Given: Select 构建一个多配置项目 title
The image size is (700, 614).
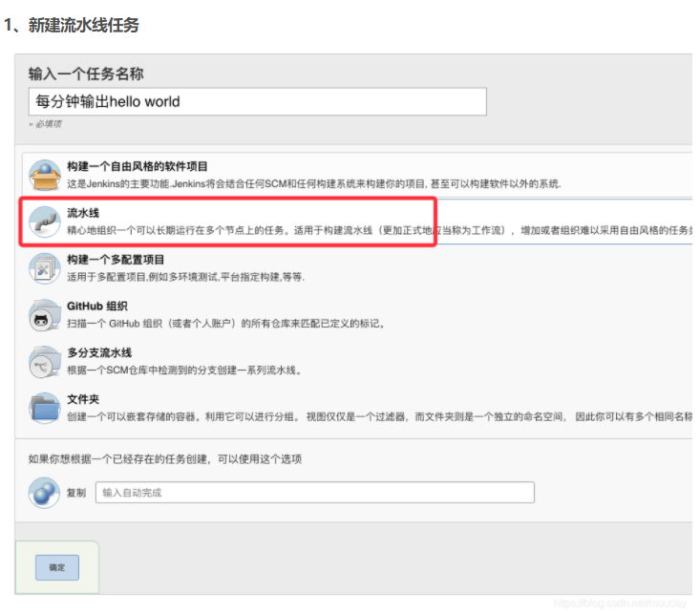Looking at the screenshot, I should (116, 260).
